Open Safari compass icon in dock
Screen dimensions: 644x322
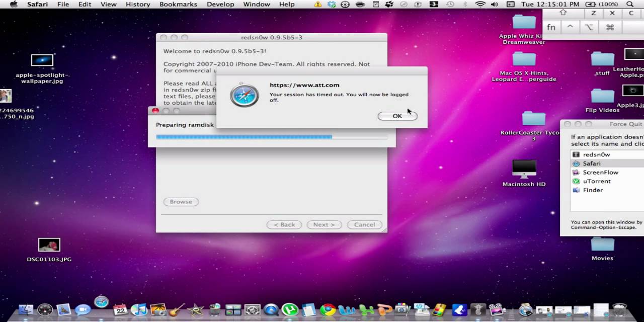101,302
